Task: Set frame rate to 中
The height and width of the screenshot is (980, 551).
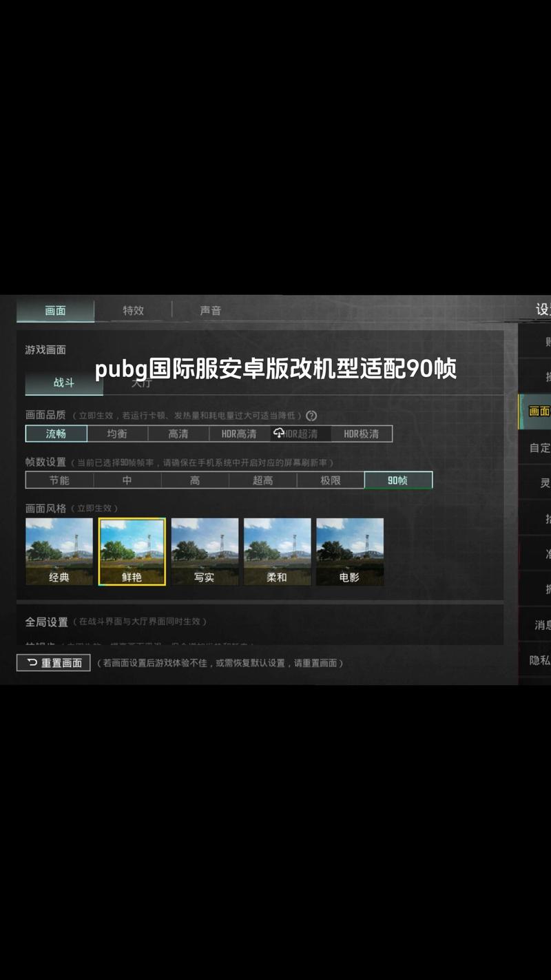Action: pos(127,480)
